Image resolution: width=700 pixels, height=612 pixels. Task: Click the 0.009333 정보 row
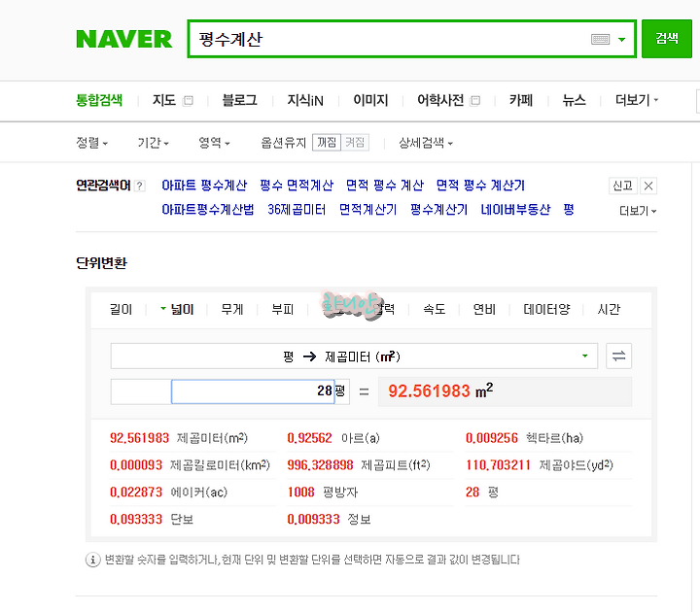[x=329, y=519]
